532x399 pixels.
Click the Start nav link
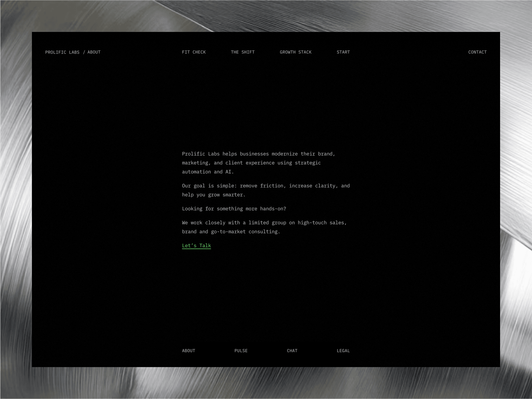[x=343, y=52]
